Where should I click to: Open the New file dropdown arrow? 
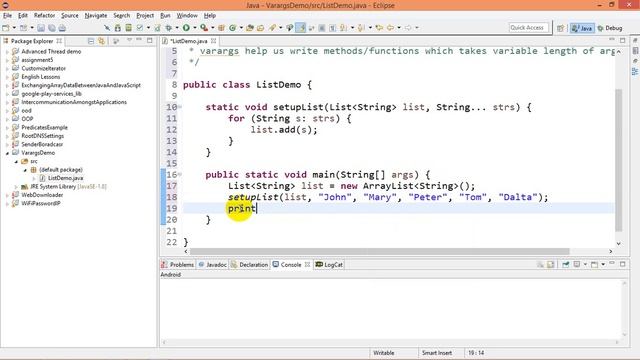click(14, 28)
